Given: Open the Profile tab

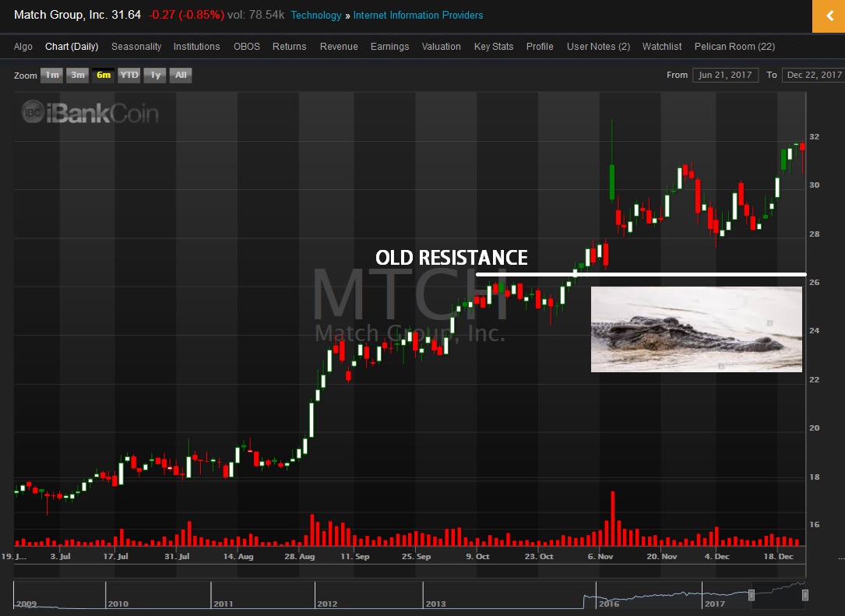Looking at the screenshot, I should pyautogui.click(x=540, y=47).
